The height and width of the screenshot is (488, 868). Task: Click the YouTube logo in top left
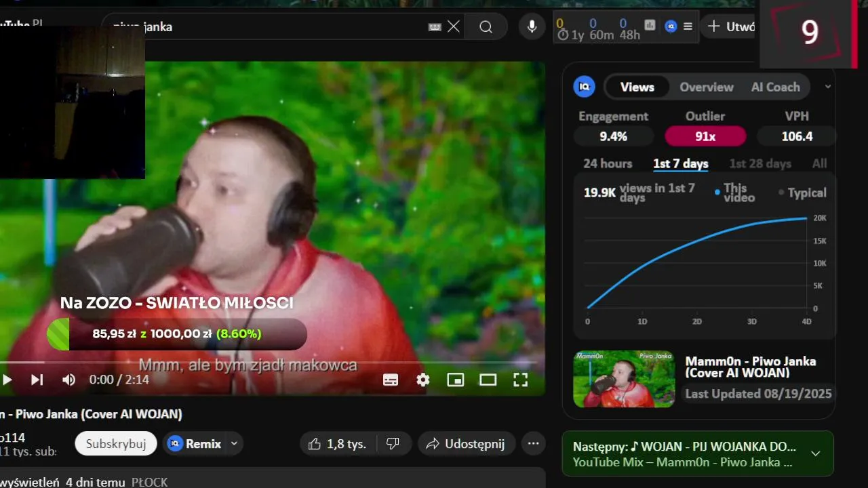[20, 23]
